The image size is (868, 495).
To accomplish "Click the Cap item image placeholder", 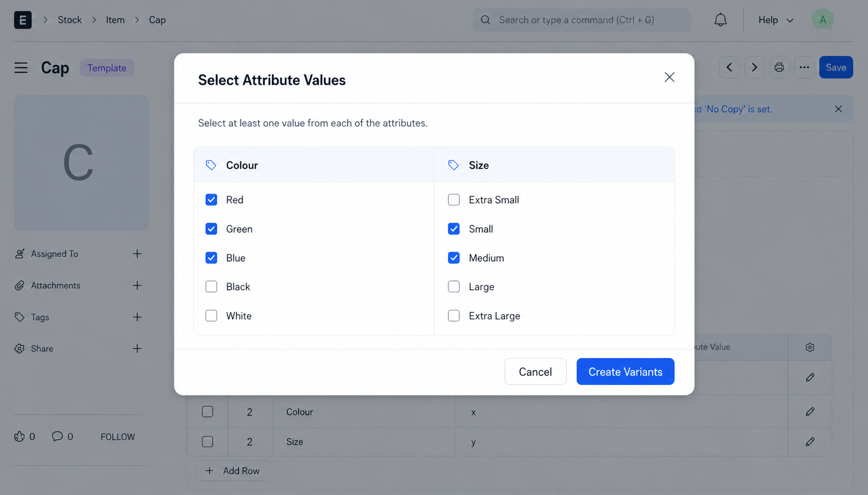I will point(81,163).
